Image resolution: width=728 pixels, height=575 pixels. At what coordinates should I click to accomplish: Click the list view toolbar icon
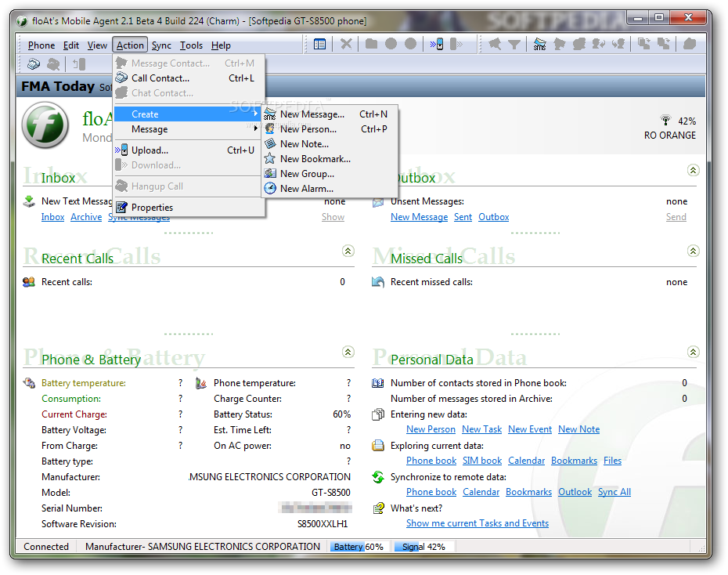(x=319, y=45)
